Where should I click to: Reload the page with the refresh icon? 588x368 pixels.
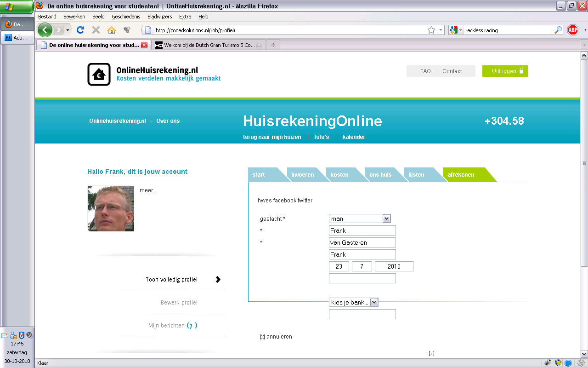tap(80, 30)
